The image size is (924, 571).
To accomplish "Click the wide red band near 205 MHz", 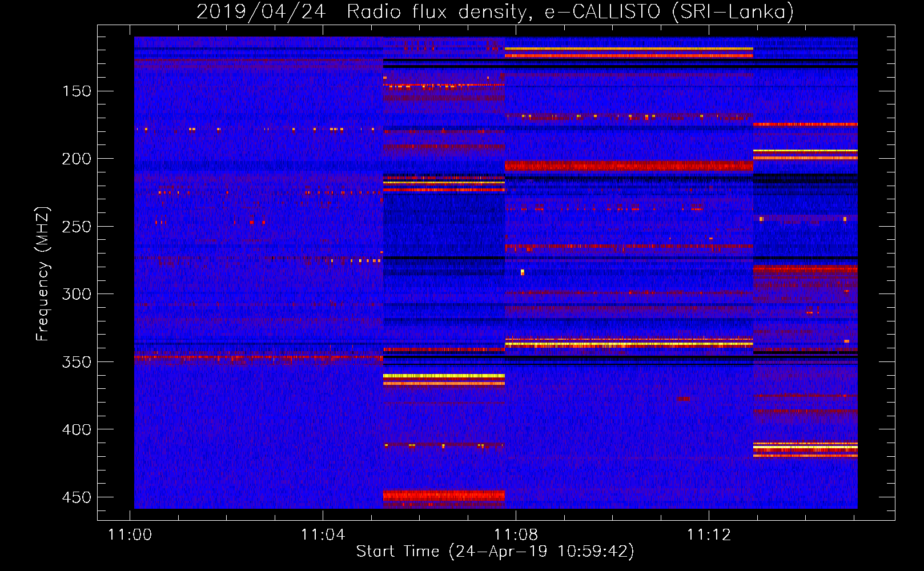I will (x=629, y=166).
